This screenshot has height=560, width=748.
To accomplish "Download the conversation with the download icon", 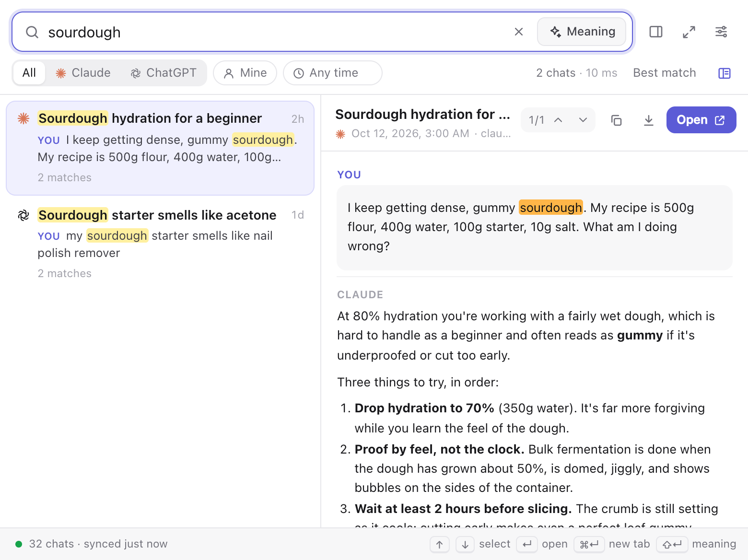I will tap(649, 120).
